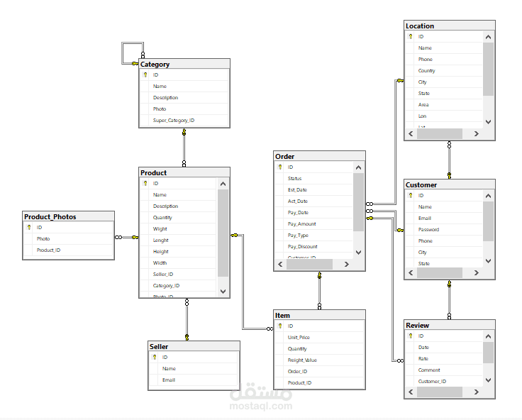Select the Product_Photos table header
Screen dimensions: 522x420
(68, 216)
